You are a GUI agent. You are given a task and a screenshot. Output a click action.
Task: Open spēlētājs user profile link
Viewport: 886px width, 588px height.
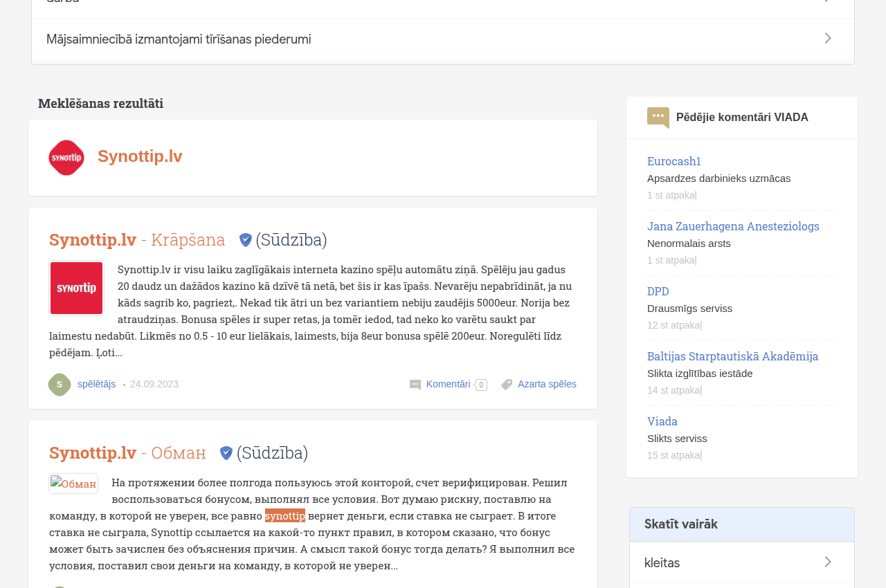97,384
